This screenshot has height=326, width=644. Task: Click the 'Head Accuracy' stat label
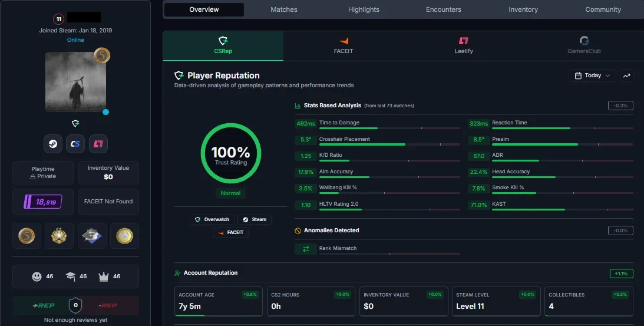tap(511, 172)
